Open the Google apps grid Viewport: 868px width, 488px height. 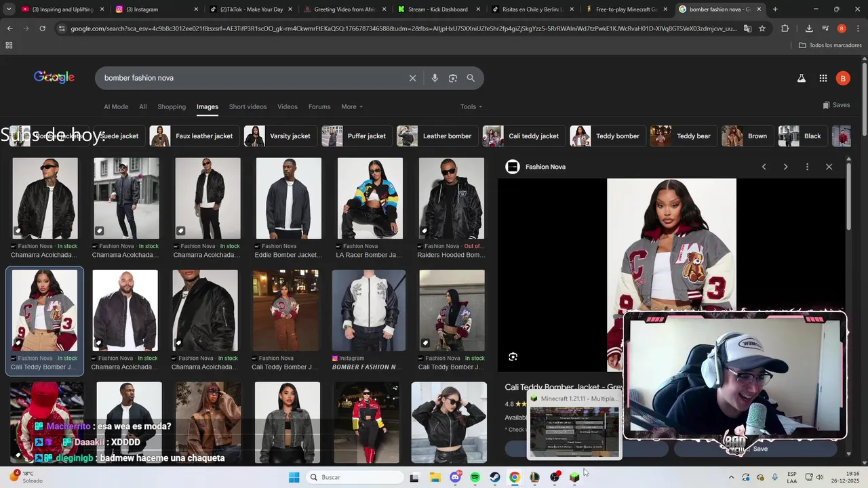point(823,78)
